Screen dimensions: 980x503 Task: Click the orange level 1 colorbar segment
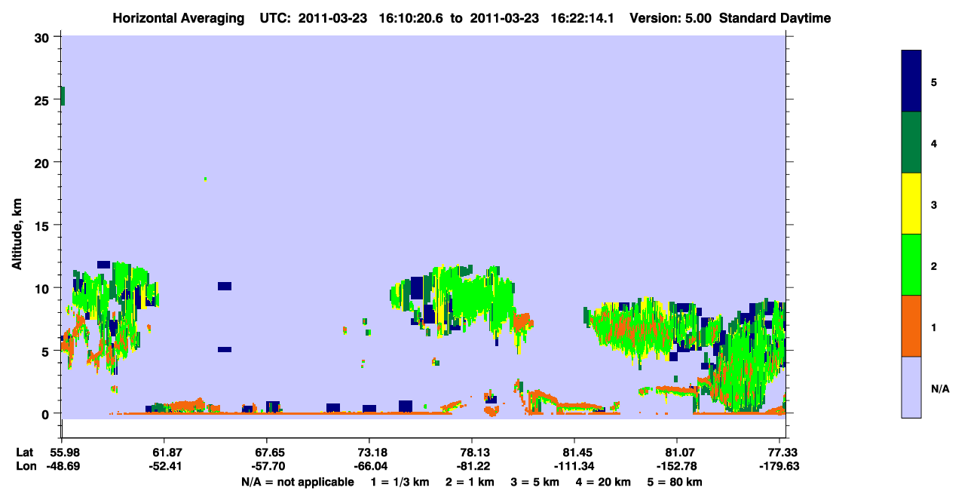click(911, 326)
